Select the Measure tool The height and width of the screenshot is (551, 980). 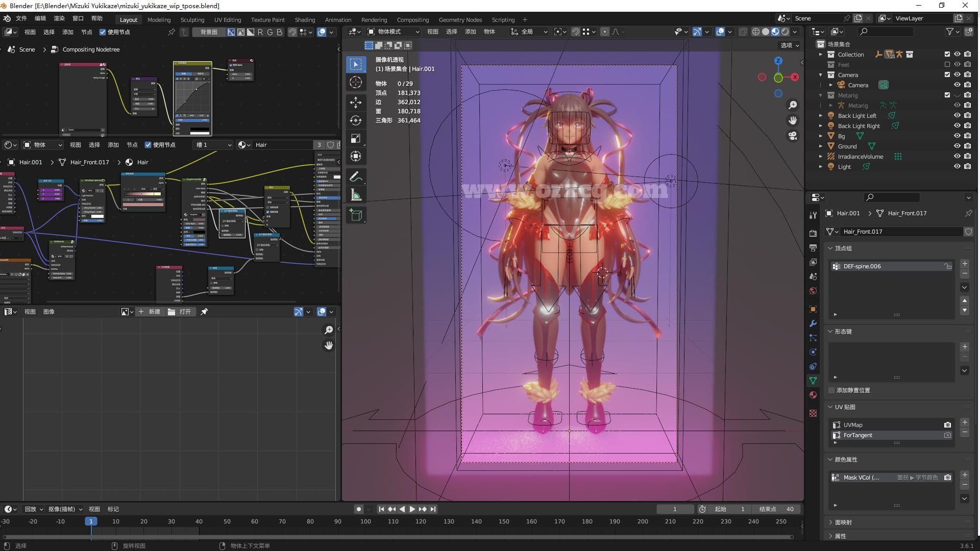pyautogui.click(x=356, y=195)
